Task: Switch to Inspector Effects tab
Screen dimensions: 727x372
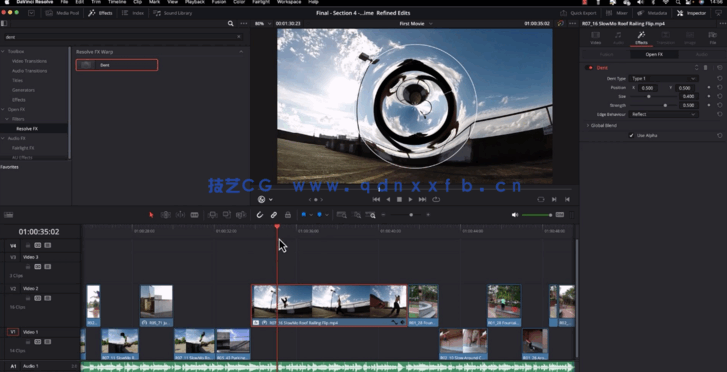Action: point(641,38)
